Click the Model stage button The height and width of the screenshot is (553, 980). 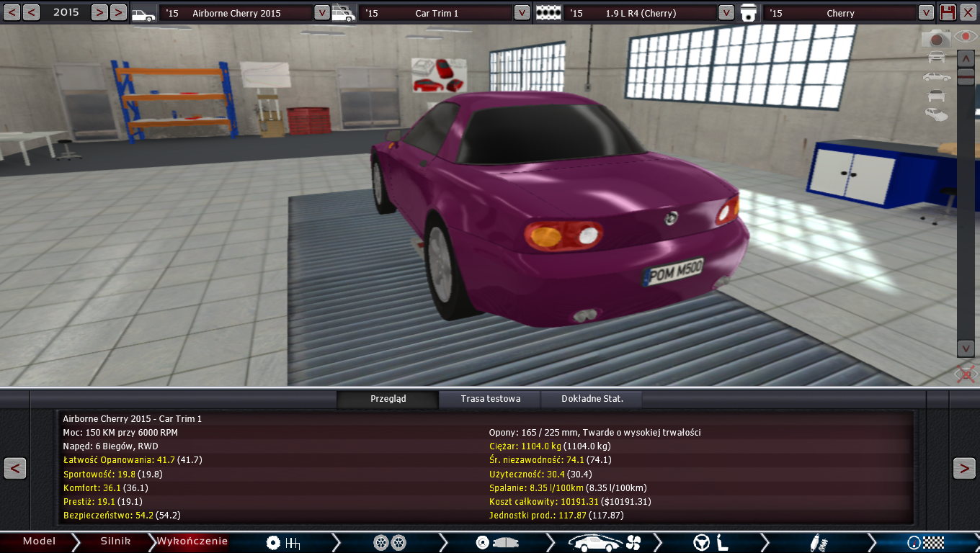click(39, 541)
